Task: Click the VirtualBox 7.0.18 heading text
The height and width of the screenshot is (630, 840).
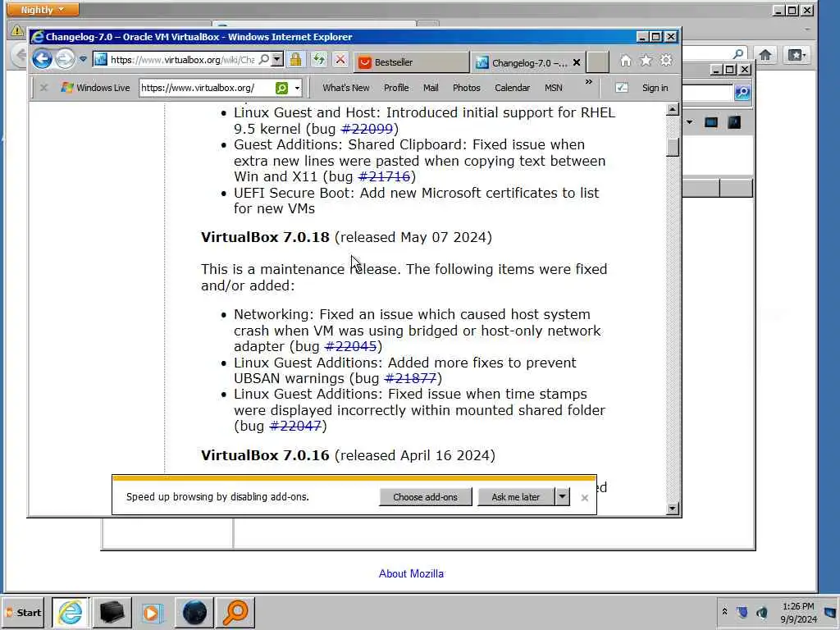Action: tap(265, 237)
